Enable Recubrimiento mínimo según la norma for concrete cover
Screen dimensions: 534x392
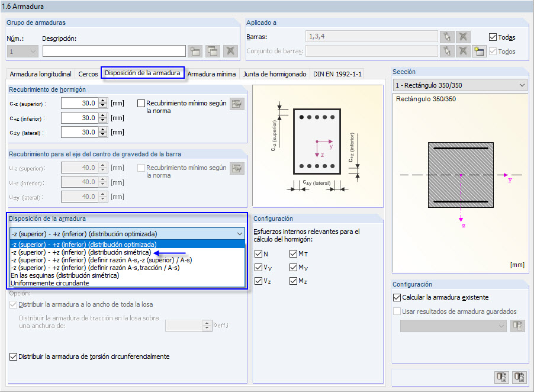coord(141,103)
